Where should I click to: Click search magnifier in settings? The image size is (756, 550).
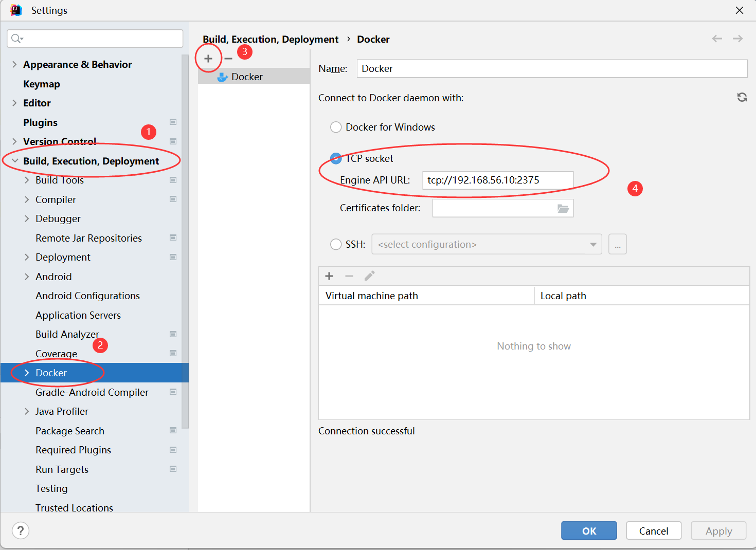16,39
